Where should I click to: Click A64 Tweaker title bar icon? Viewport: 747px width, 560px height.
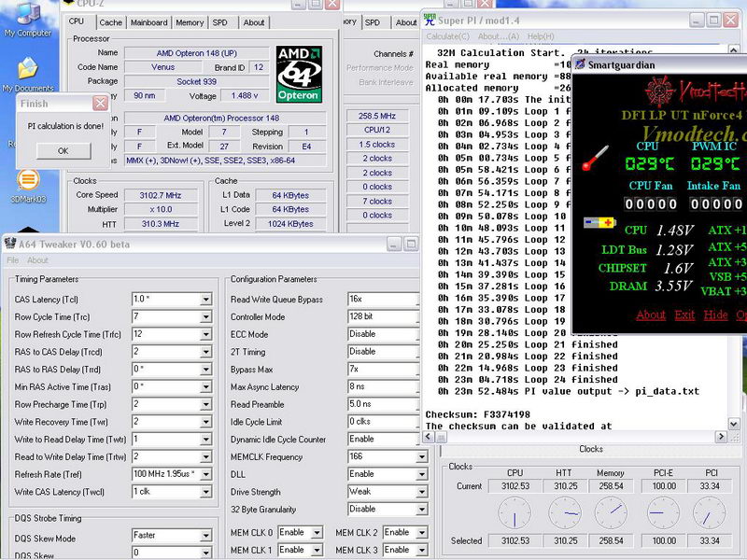[10, 244]
